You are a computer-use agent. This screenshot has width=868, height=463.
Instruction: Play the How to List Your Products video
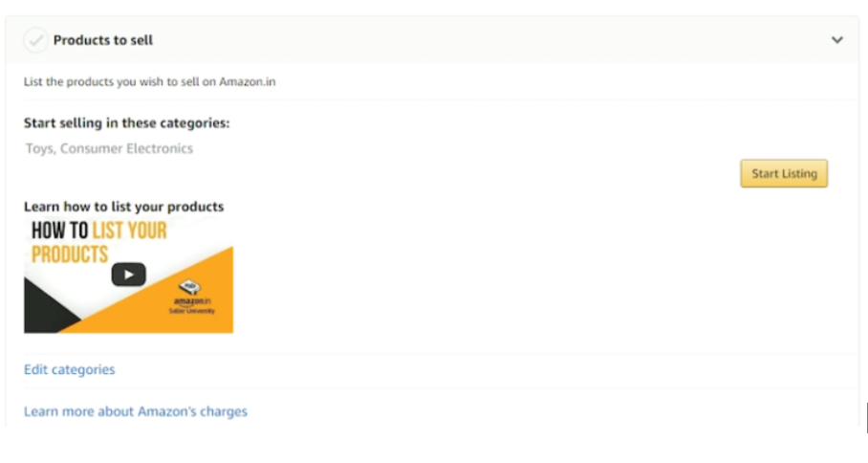tap(128, 275)
